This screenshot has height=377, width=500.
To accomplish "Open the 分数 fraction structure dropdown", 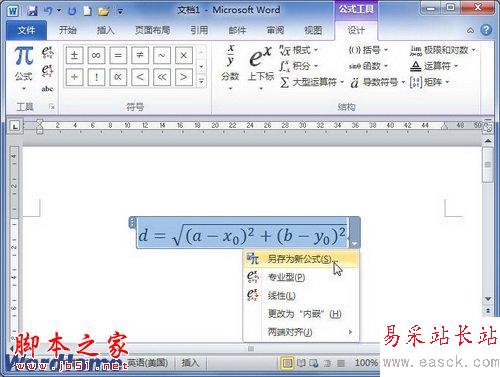I will pos(230,68).
